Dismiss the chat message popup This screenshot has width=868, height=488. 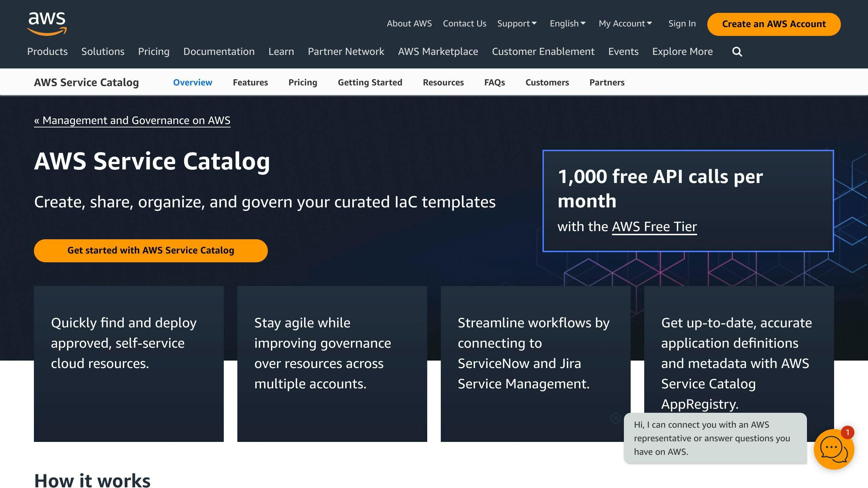point(615,418)
